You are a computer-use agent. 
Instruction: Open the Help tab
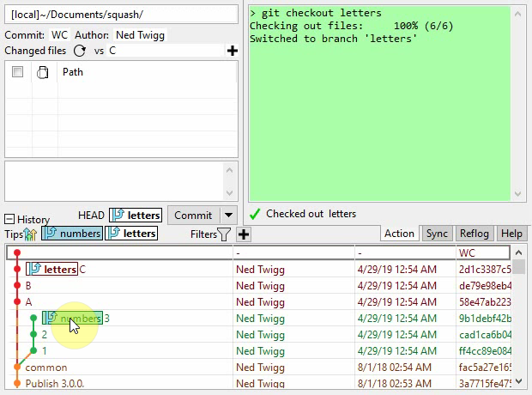(x=511, y=234)
